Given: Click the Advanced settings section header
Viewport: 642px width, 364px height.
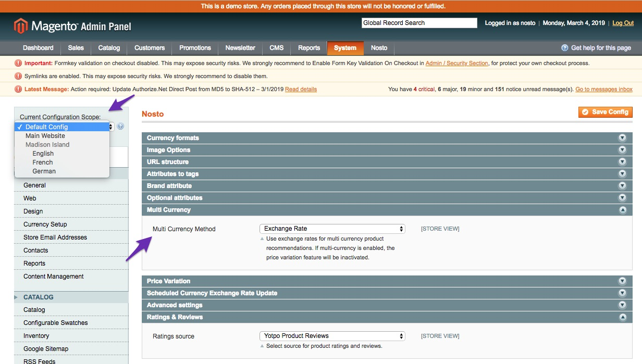Looking at the screenshot, I should click(x=387, y=305).
